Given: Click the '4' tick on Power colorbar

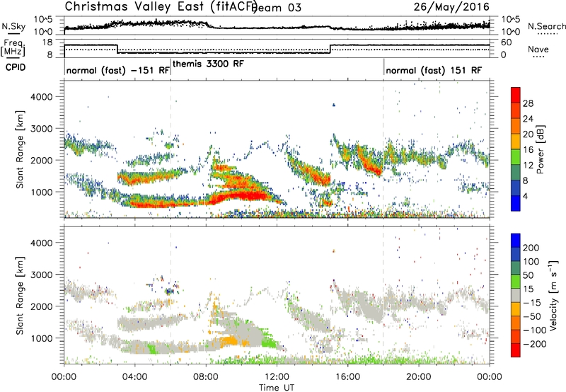Looking at the screenshot, I should [x=526, y=196].
